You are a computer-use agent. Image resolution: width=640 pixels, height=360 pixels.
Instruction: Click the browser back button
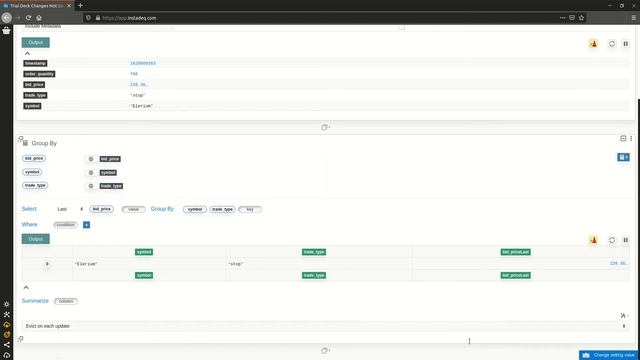pos(6,18)
